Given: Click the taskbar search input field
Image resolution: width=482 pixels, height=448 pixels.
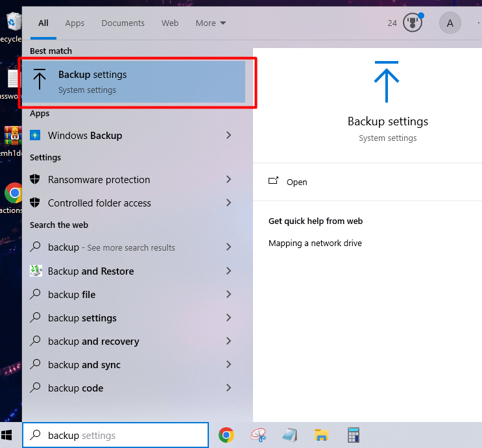Looking at the screenshot, I should [x=115, y=435].
